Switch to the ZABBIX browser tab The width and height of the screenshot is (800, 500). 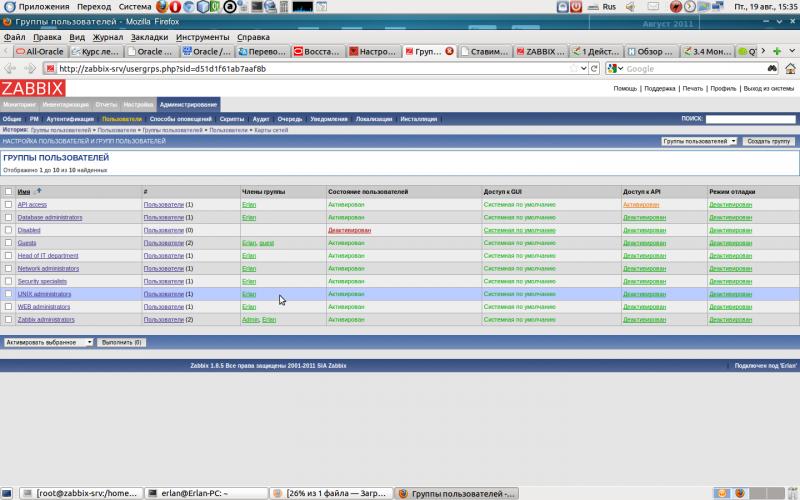(x=540, y=52)
